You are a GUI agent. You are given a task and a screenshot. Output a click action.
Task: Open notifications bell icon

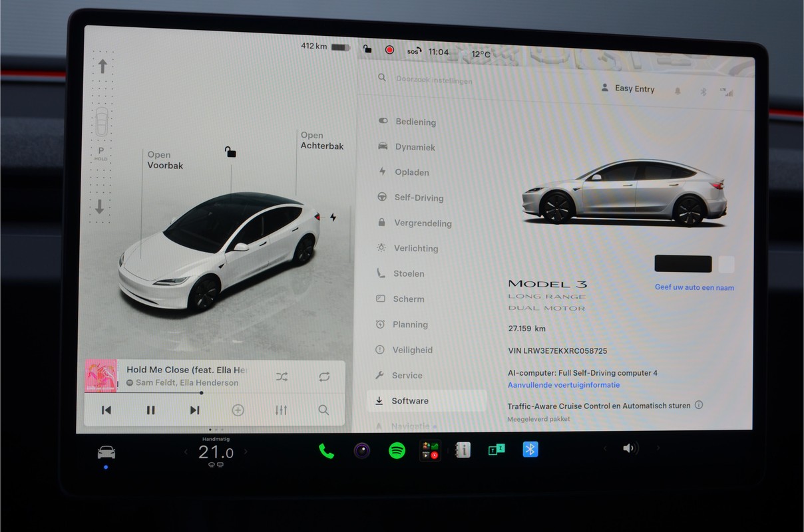click(678, 91)
